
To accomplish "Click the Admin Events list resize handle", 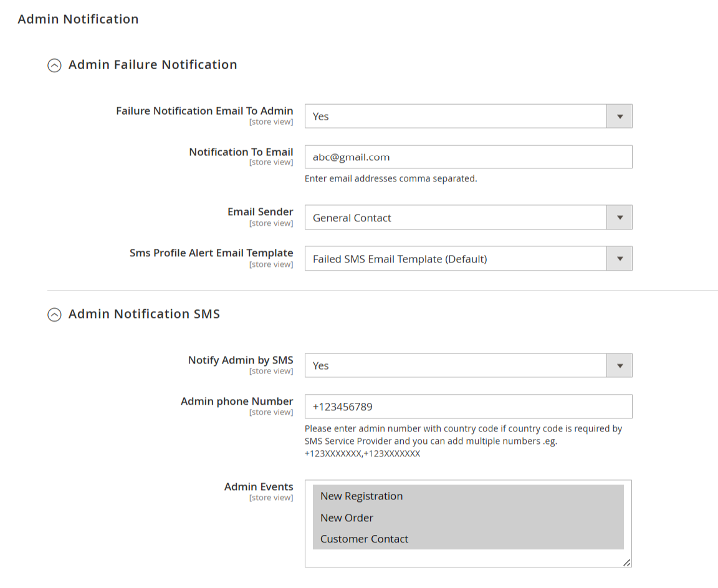I will coord(627,563).
